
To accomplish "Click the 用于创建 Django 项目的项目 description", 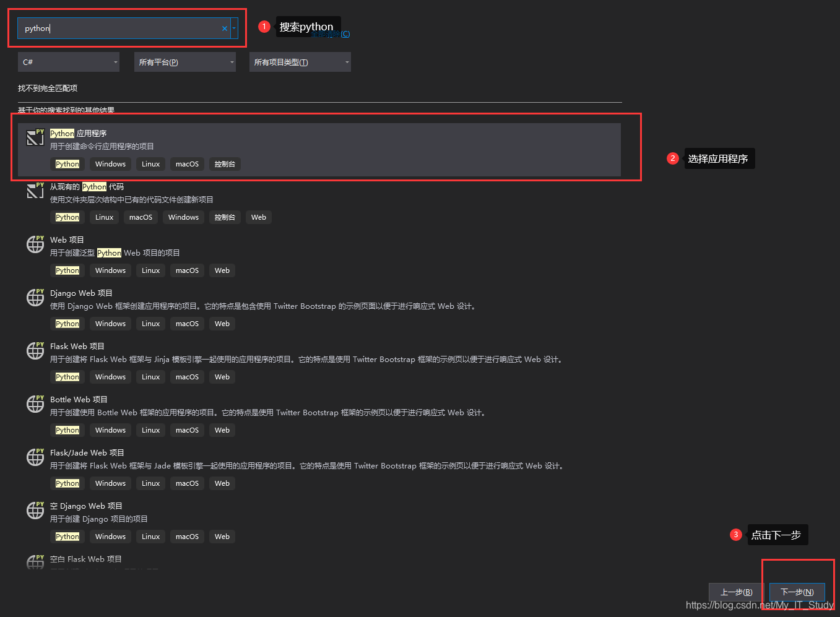I will (99, 519).
